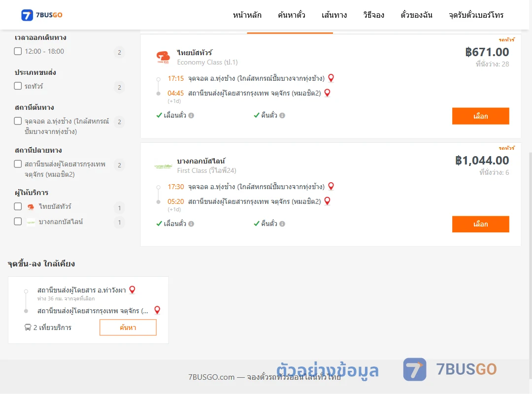This screenshot has height=394, width=532.
Task: Click the 7BUSGO logo in header
Action: (42, 15)
